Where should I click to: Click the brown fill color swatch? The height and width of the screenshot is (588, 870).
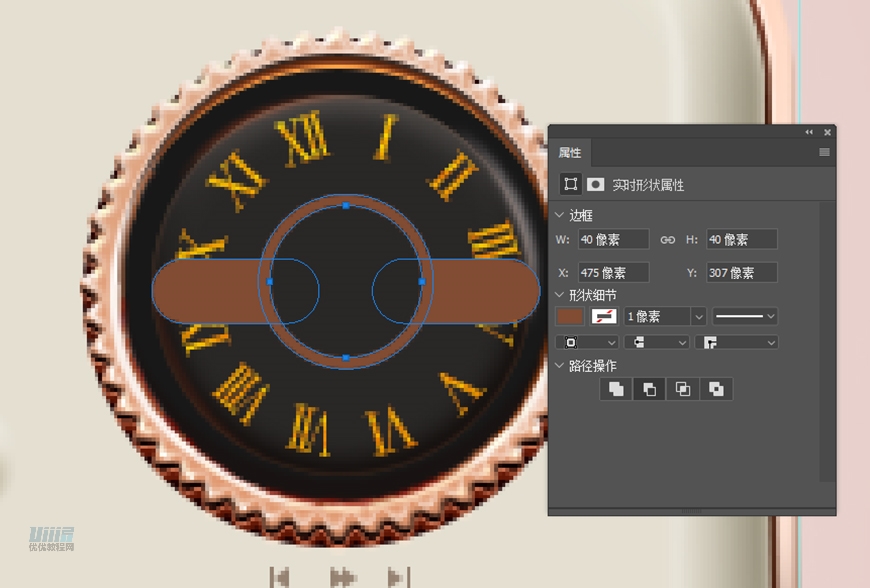coord(570,316)
